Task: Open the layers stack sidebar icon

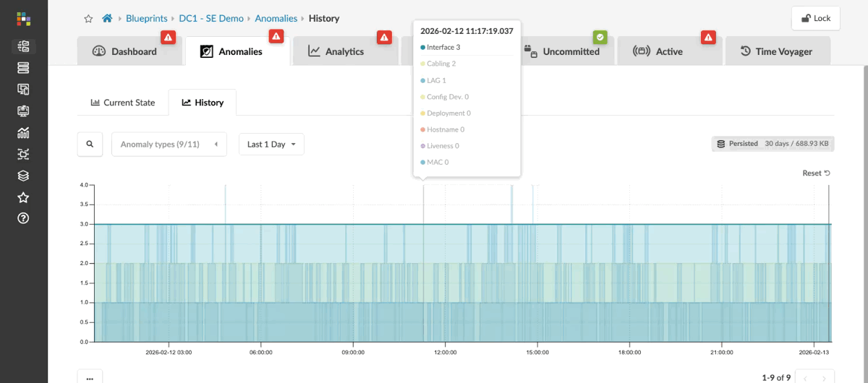Action: (24, 176)
